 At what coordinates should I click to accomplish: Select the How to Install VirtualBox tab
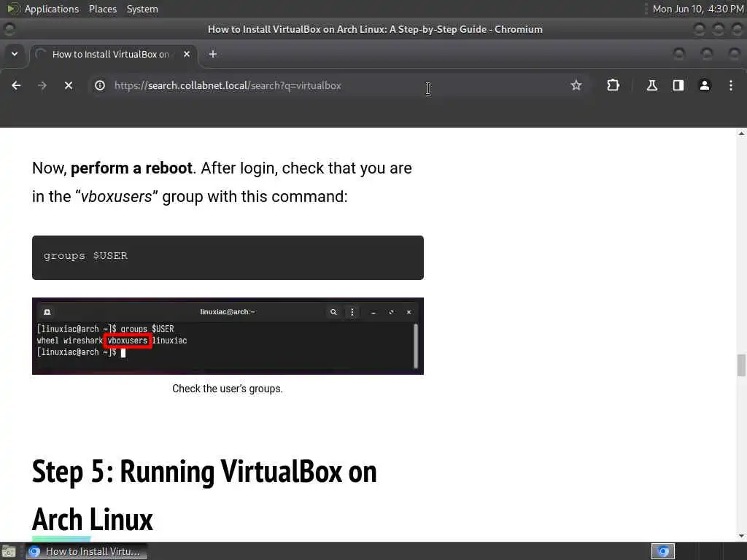click(x=113, y=54)
